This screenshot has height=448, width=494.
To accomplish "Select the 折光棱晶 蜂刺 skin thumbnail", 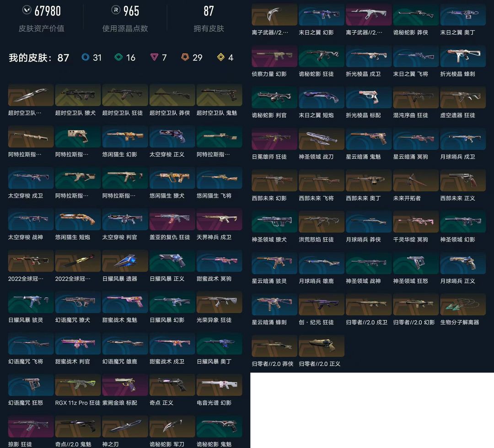I will click(x=463, y=56).
